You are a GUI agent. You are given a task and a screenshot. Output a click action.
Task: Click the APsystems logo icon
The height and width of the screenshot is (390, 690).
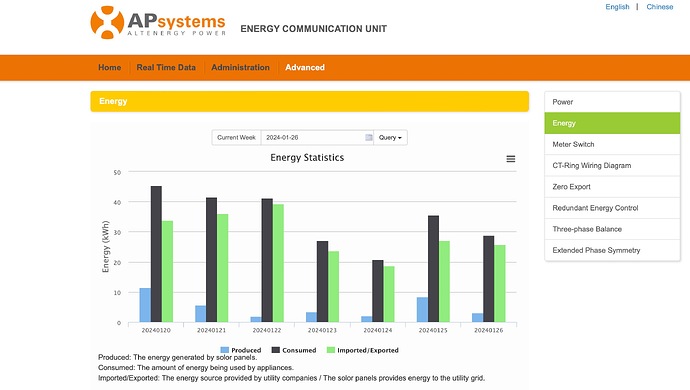tap(107, 22)
